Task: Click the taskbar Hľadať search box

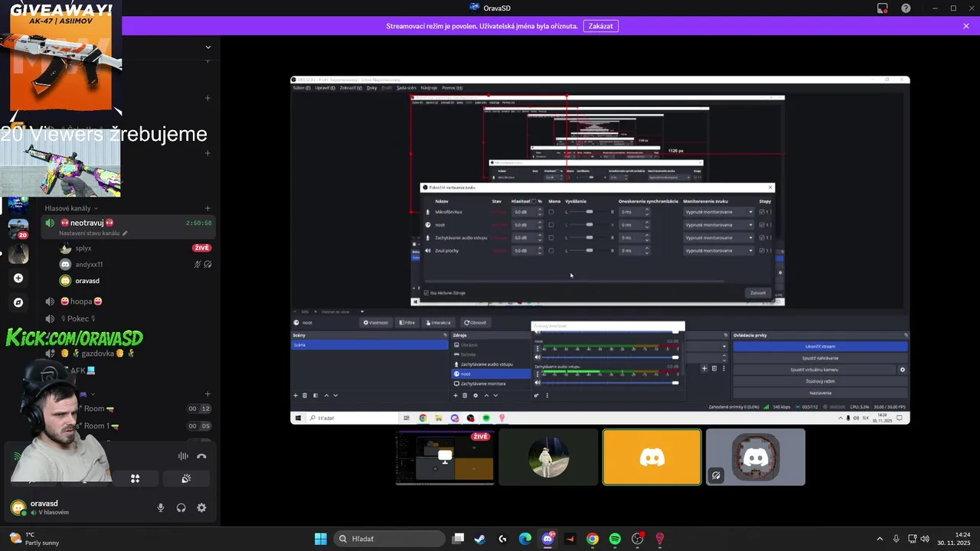Action: 388,539
